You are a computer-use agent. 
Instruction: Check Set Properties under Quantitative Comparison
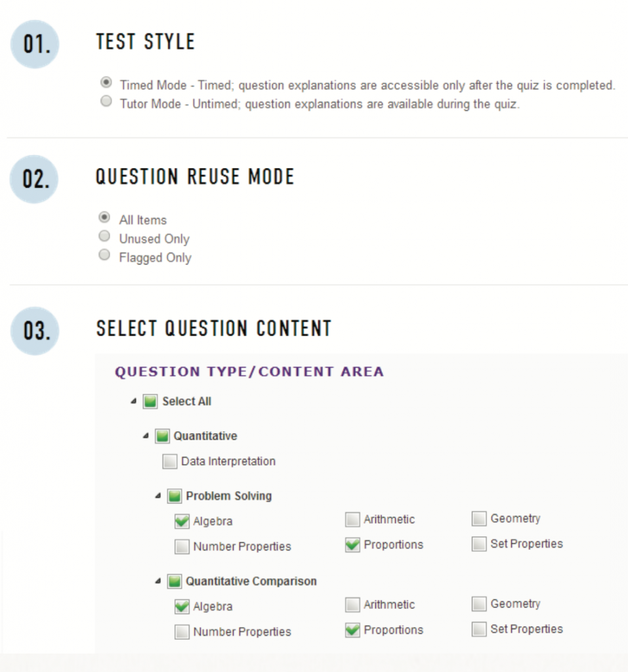point(479,629)
